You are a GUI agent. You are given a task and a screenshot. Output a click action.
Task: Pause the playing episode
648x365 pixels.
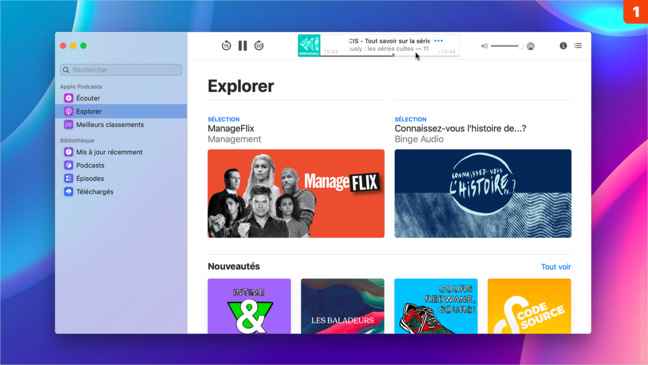tap(243, 45)
